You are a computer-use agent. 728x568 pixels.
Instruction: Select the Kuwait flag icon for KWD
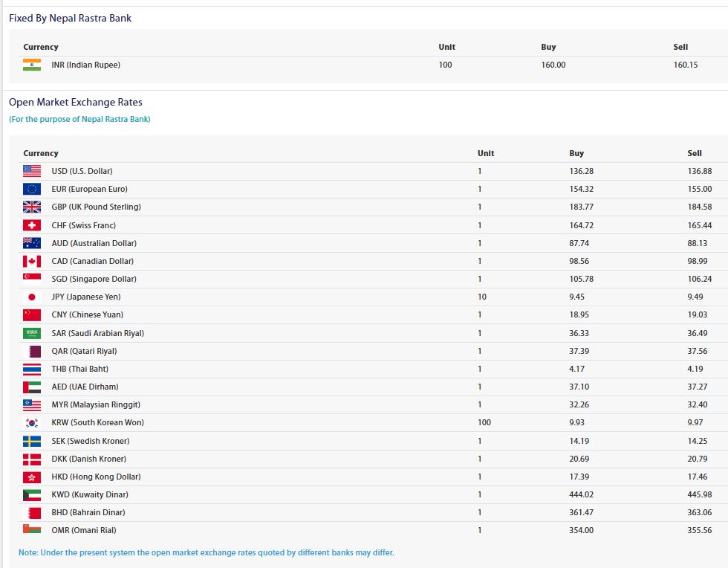(31, 494)
